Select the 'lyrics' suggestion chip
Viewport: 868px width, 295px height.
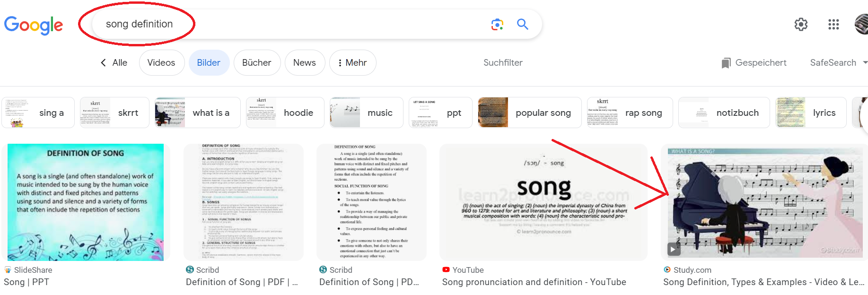811,113
